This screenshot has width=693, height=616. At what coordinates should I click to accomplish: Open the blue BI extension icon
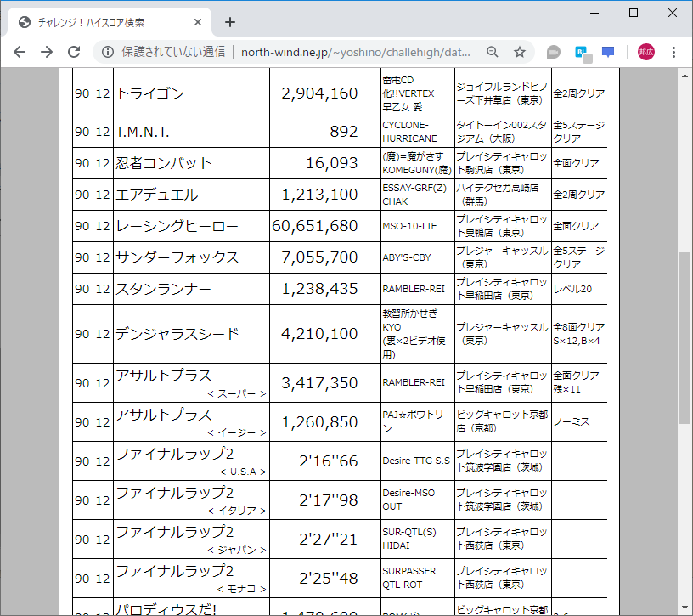pyautogui.click(x=583, y=53)
